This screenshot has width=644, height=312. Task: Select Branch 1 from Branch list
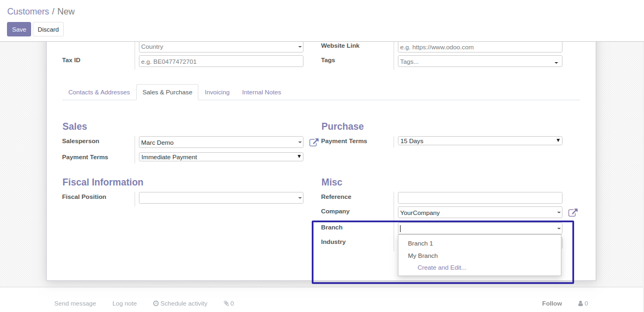(420, 243)
